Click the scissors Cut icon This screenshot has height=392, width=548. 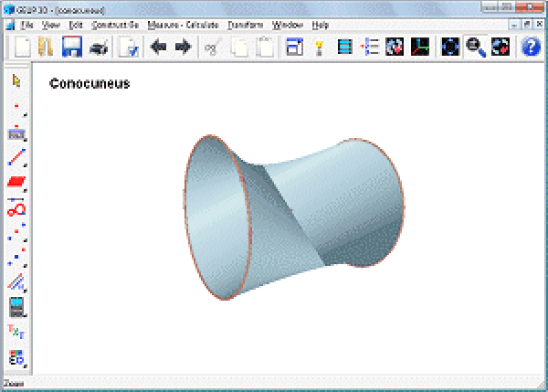click(212, 48)
